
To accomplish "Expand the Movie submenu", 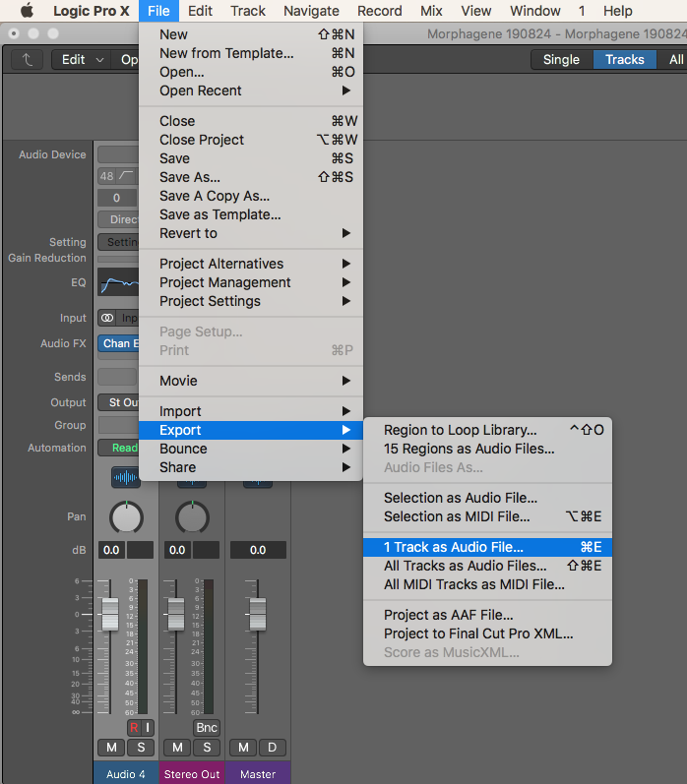I will (x=251, y=381).
